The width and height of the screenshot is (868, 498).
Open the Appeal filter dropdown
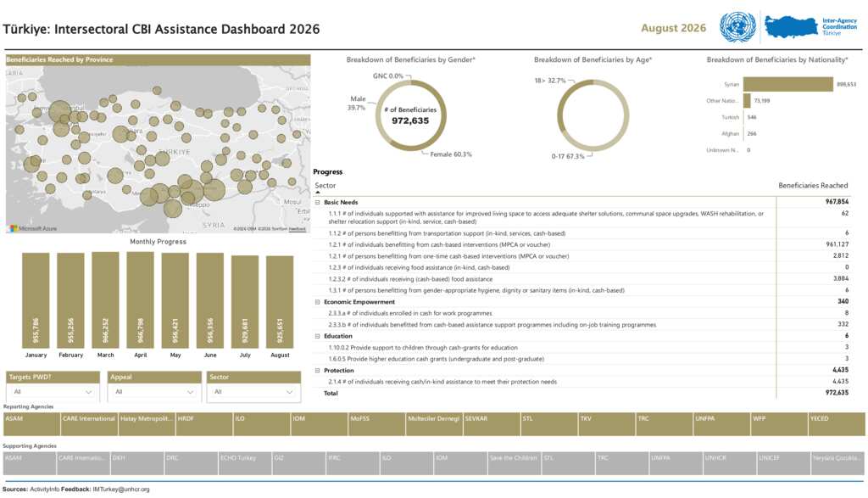pos(154,392)
